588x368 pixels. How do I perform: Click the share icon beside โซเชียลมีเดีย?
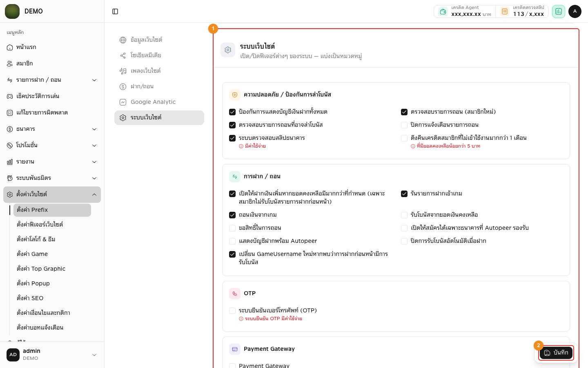coord(123,56)
